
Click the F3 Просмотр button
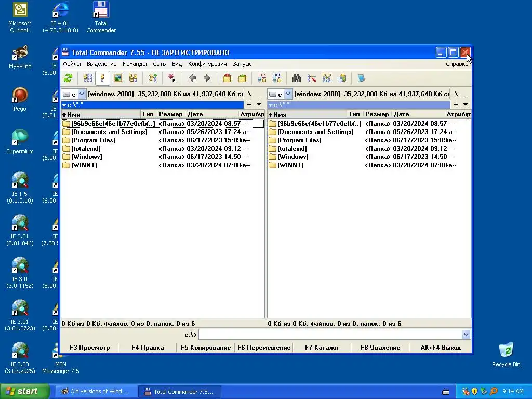click(89, 348)
